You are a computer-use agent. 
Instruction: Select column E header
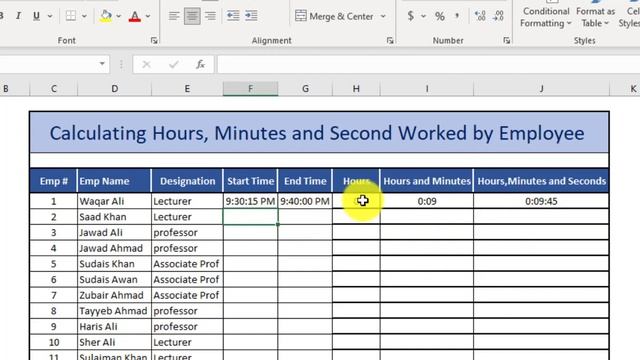(187, 89)
